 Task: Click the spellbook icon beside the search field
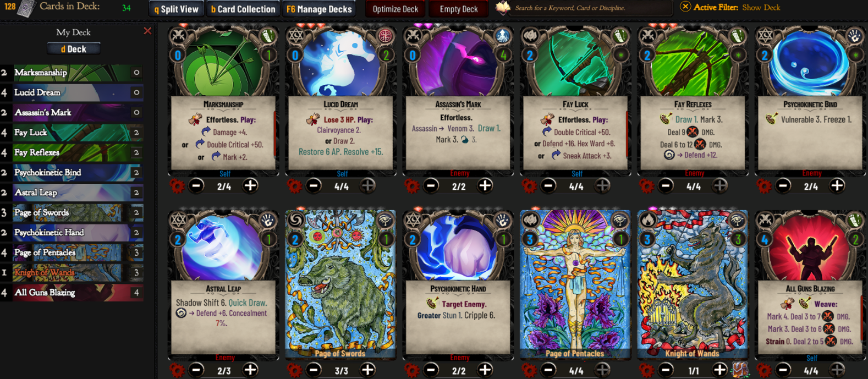[503, 8]
